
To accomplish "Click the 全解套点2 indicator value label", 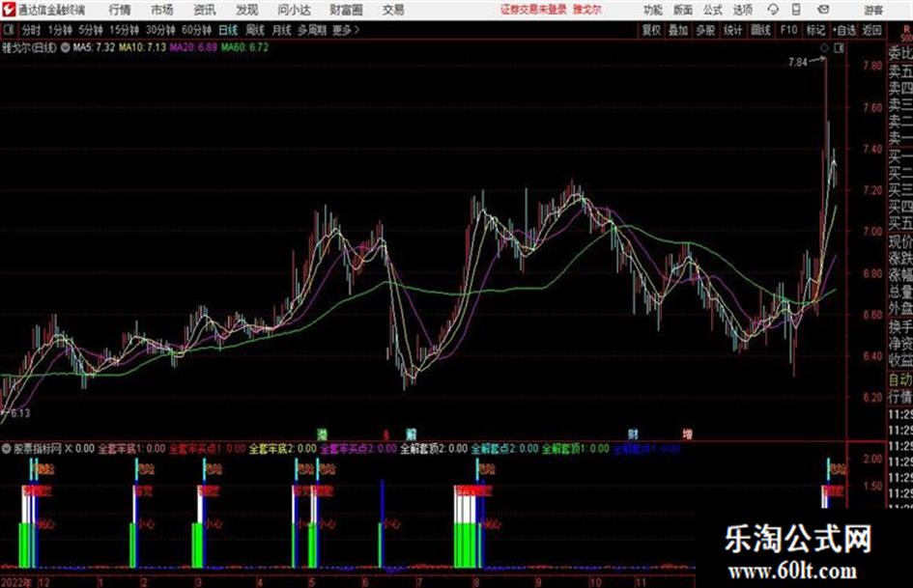I will pyautogui.click(x=505, y=449).
